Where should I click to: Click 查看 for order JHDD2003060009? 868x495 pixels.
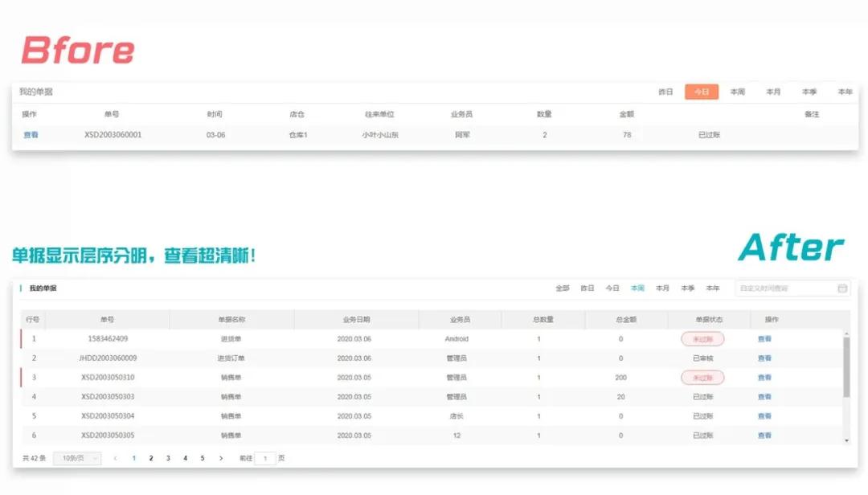click(764, 358)
